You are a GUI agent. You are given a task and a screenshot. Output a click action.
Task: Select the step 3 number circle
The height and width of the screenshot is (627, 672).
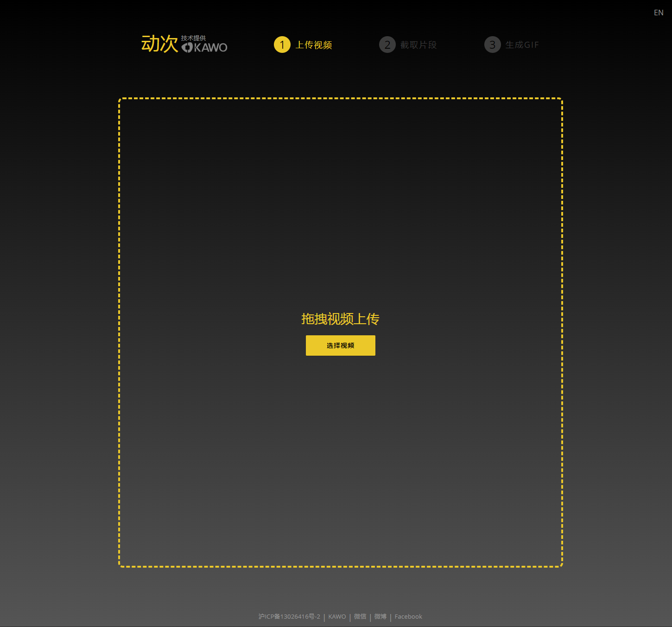tap(492, 45)
